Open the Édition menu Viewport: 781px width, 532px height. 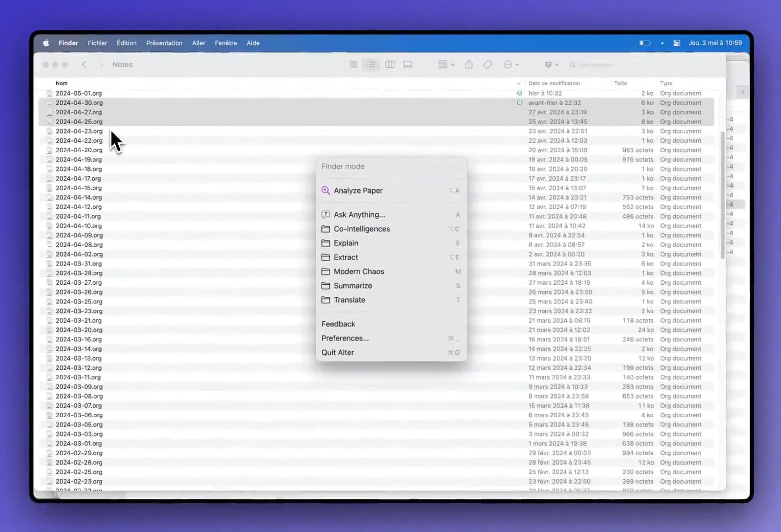127,43
